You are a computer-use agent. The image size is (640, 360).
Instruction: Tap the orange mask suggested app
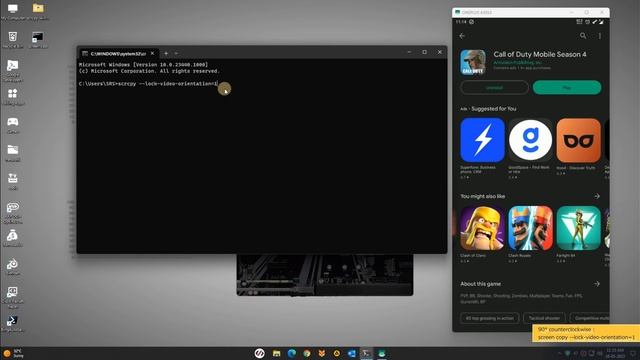click(578, 140)
